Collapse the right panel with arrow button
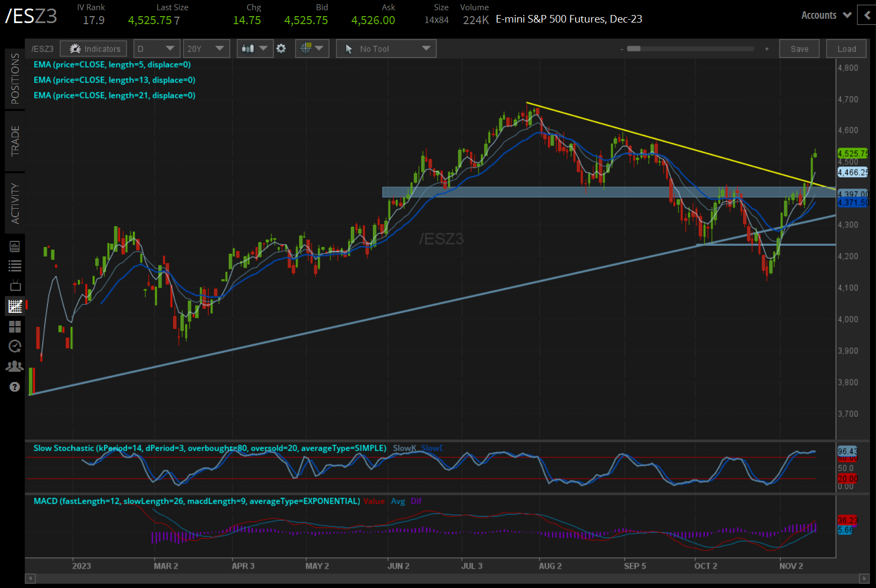 867,16
